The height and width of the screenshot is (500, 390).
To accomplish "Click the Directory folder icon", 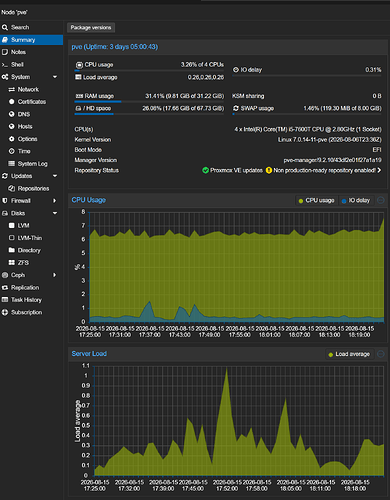I will [12, 250].
